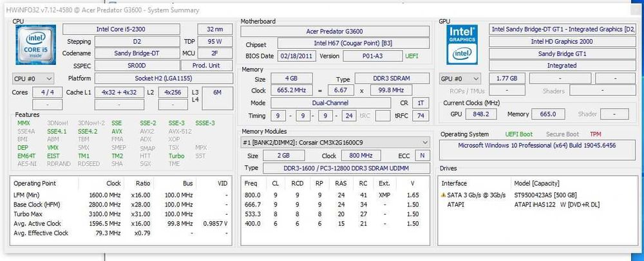Click the Sandy Bridge-DT codename field
644x261 pixels.
pos(137,53)
